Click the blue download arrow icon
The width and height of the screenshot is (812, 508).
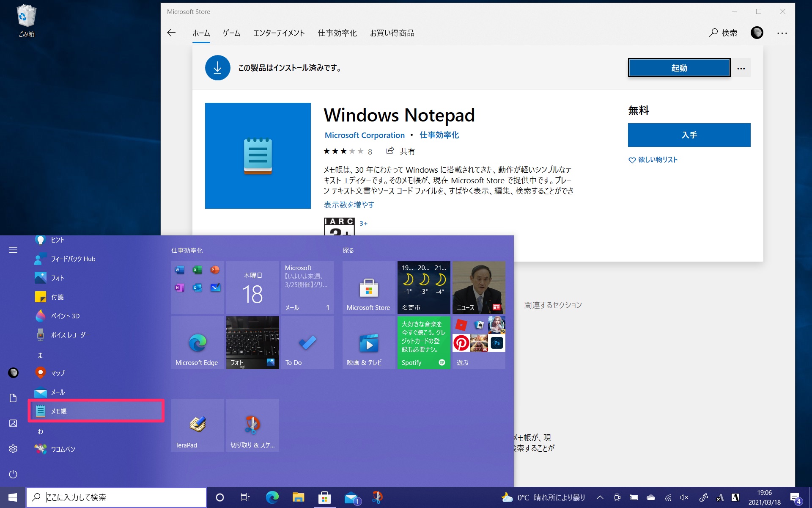(217, 68)
